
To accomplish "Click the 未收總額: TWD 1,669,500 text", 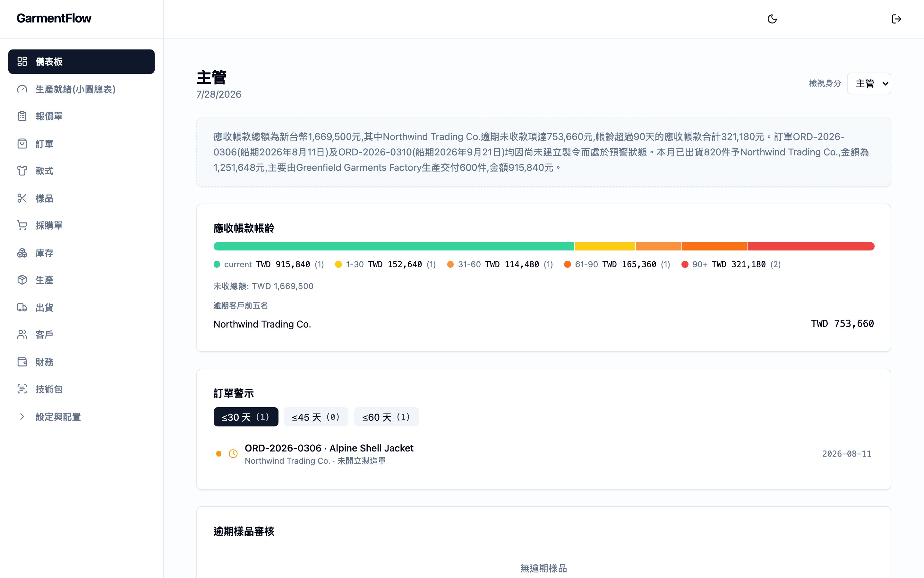I will coord(263,286).
